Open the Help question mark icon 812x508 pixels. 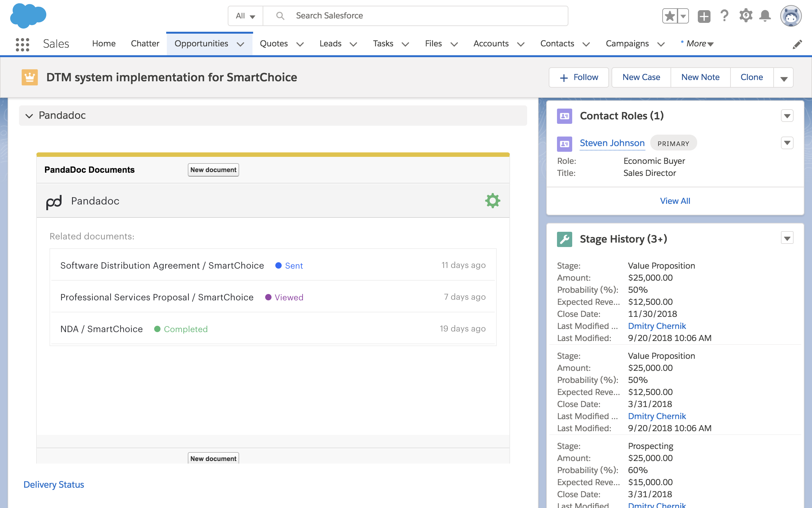724,16
